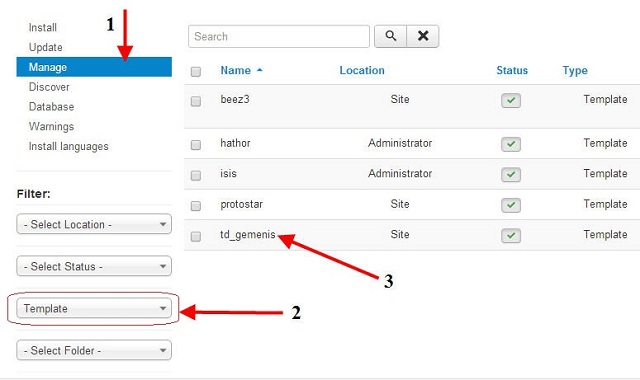Viewport: 640px width, 380px height.
Task: Click the magnifier search icon button
Action: coord(391,36)
